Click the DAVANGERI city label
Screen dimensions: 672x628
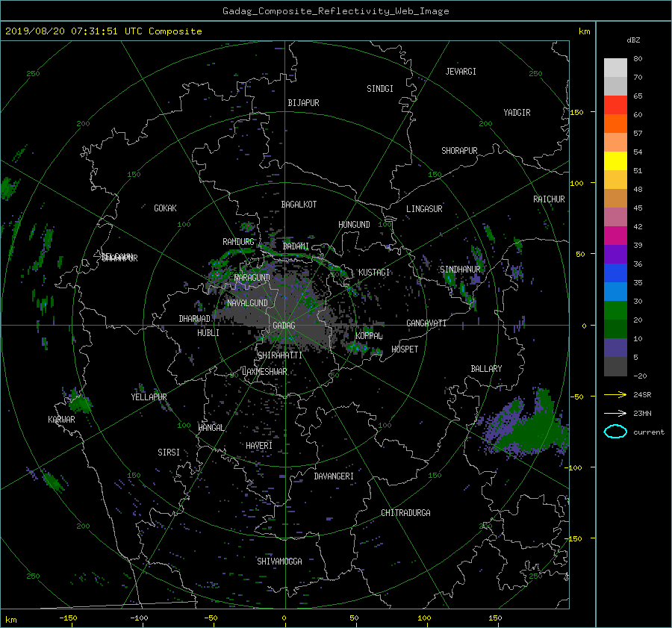click(334, 476)
